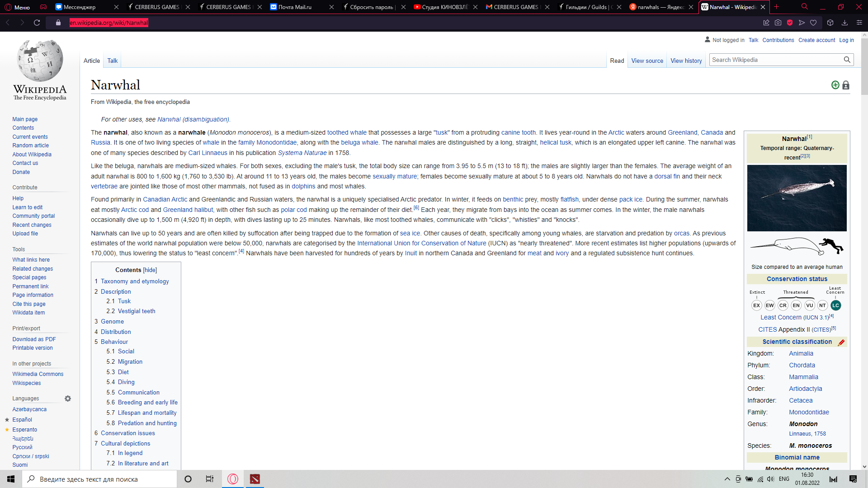Image resolution: width=868 pixels, height=488 pixels.
Task: Click the languages settings gear icon
Action: (68, 399)
